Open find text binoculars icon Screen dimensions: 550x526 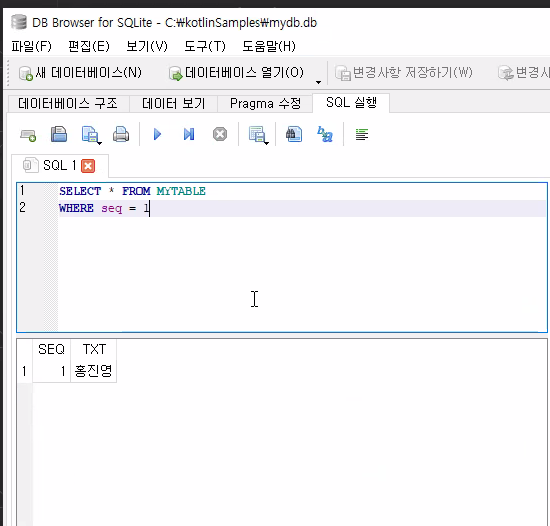(x=294, y=134)
